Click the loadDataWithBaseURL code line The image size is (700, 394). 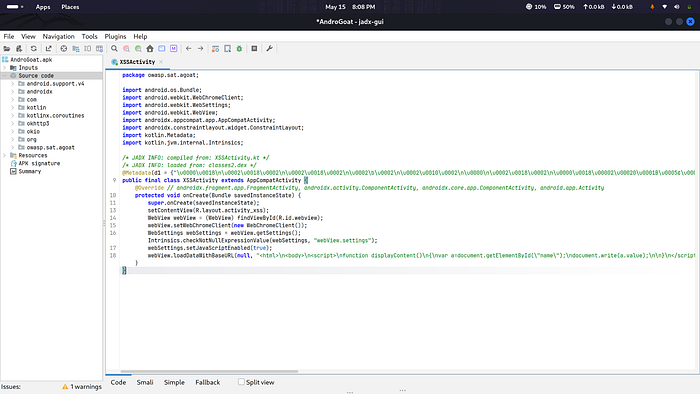click(x=421, y=256)
